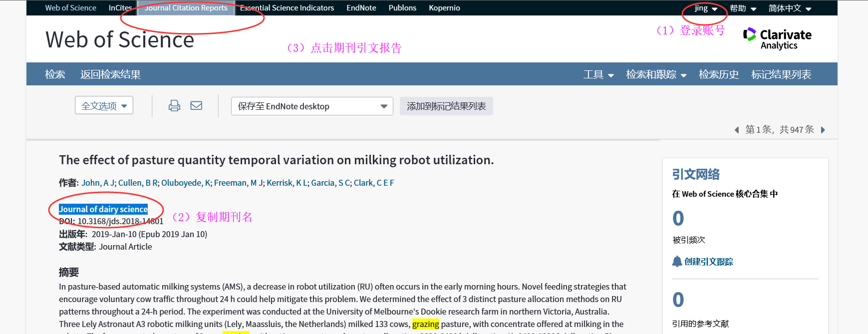Click 第1条，共947条 record counter
Image resolution: width=868 pixels, height=334 pixels.
coord(779,130)
